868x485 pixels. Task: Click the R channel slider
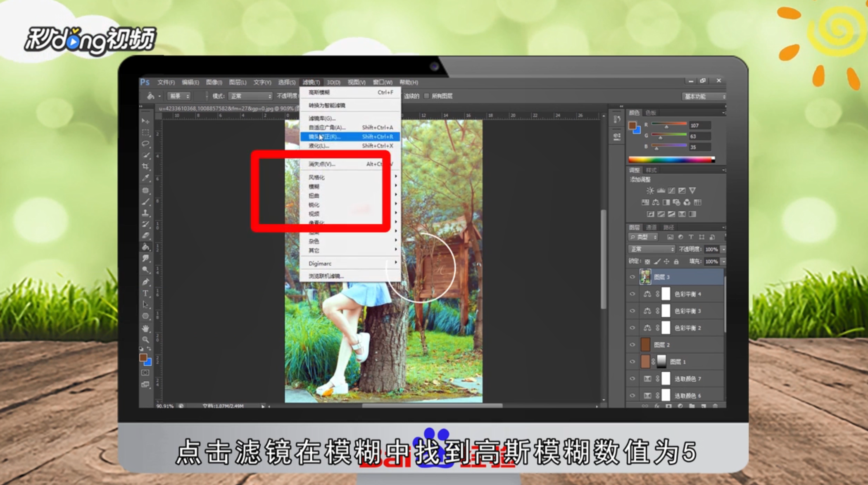click(669, 124)
